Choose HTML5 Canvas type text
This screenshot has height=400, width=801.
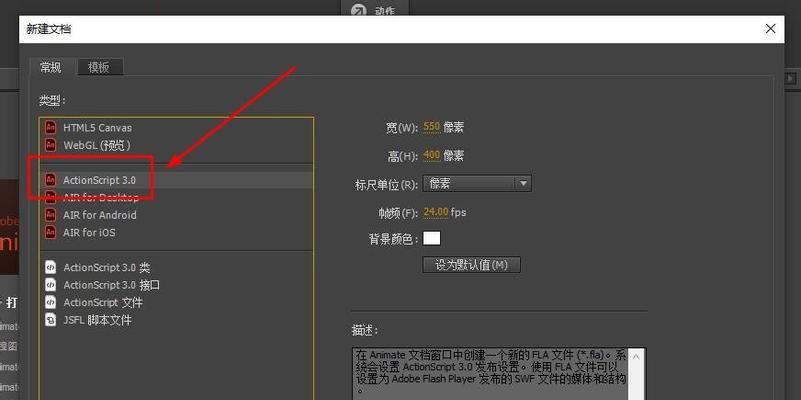97,128
